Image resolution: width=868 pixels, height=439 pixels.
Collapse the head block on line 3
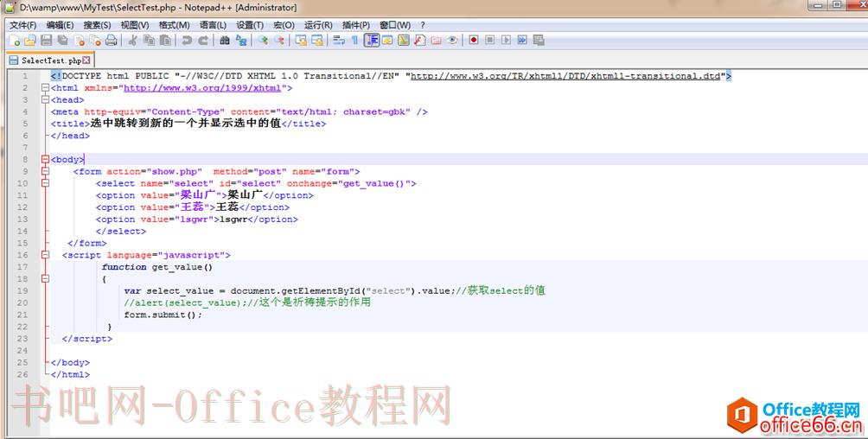(45, 99)
